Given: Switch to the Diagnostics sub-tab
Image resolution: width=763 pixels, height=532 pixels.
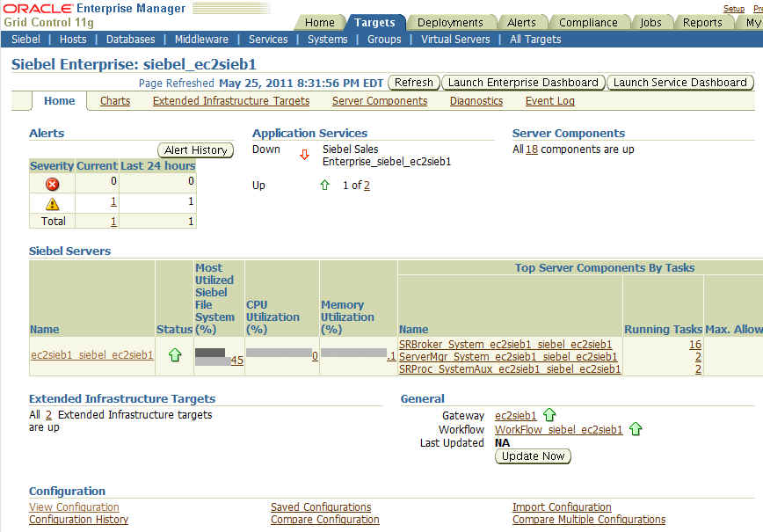Looking at the screenshot, I should (476, 101).
